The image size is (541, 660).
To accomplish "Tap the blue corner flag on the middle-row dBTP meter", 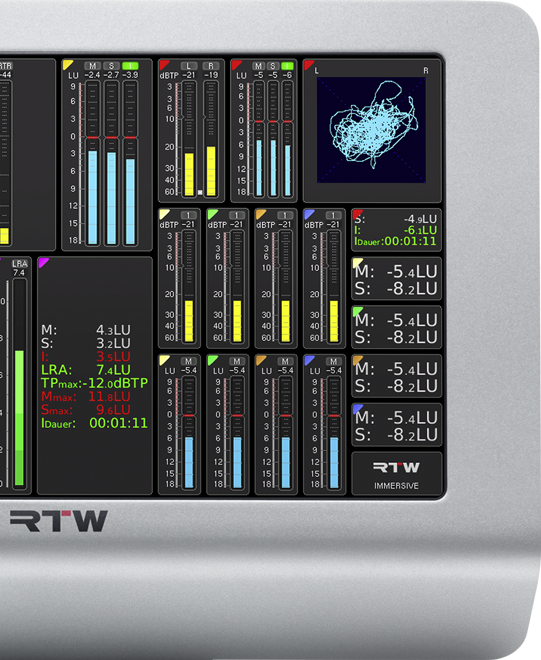I will pos(308,213).
